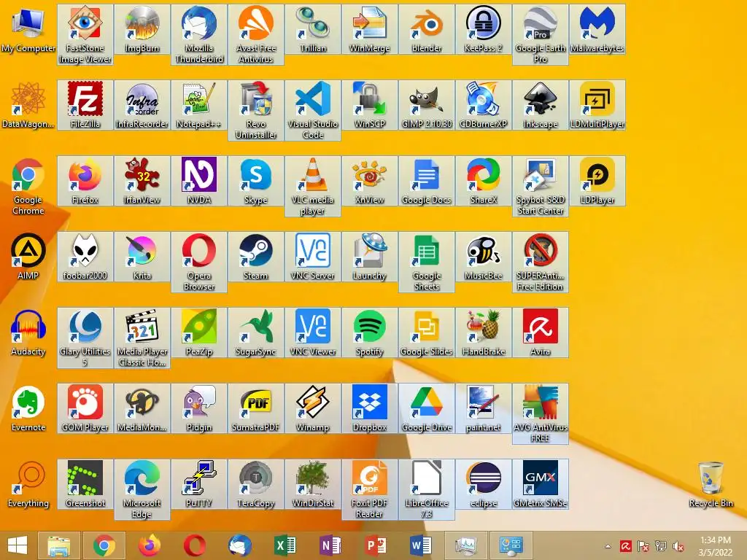Image resolution: width=747 pixels, height=560 pixels.
Task: Click the Skype desktop shortcut
Action: click(256, 181)
